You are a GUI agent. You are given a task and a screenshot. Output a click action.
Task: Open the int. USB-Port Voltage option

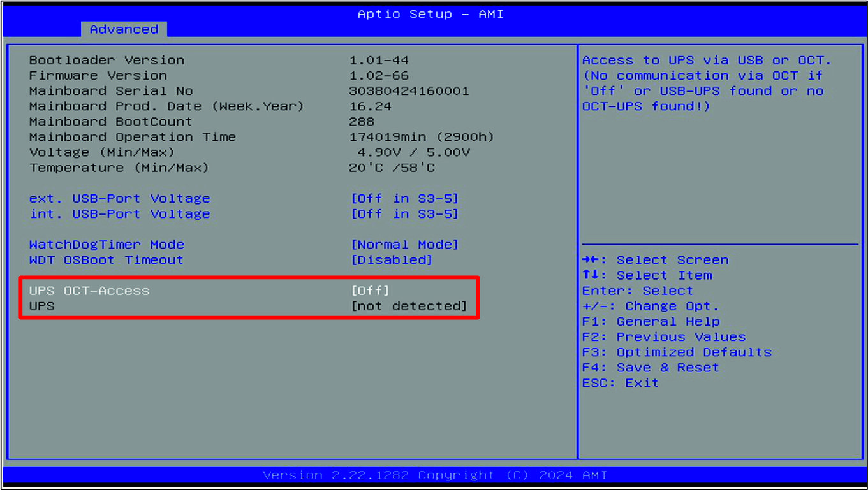119,213
